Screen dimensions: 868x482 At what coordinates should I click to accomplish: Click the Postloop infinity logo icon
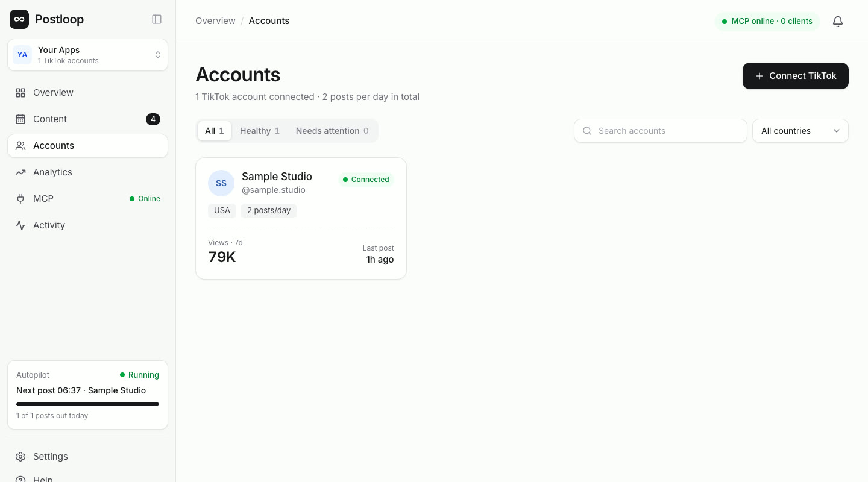tap(19, 19)
